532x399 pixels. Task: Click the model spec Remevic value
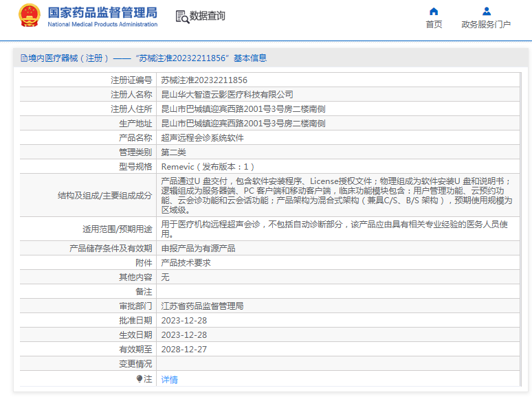point(208,166)
